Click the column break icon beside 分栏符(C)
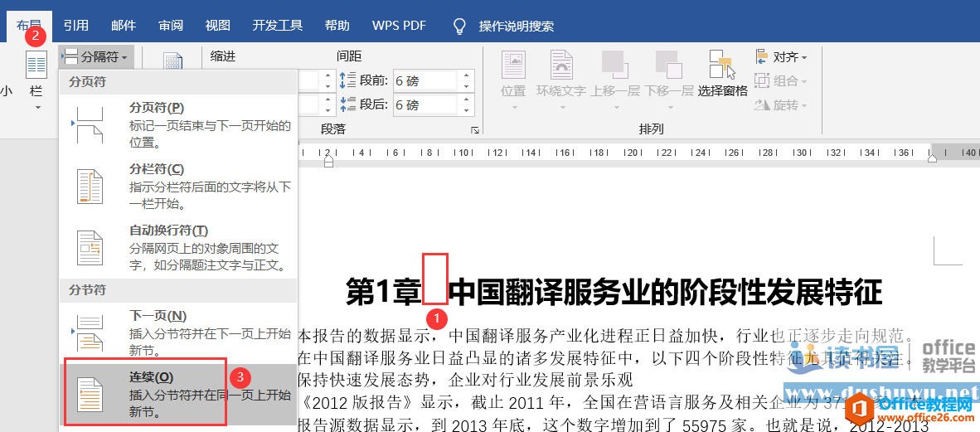 click(x=90, y=187)
